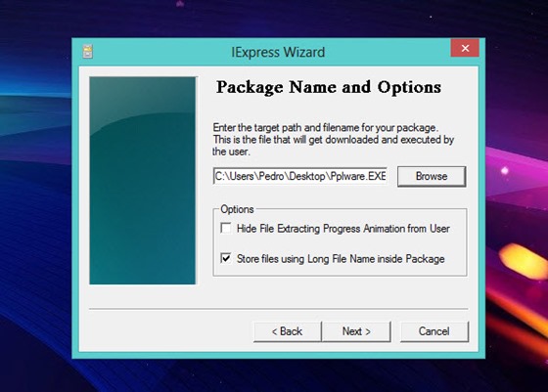Click the 'Hide File Extracting Progress Animation from User' label
Screen dimensions: 548x392
coord(342,229)
